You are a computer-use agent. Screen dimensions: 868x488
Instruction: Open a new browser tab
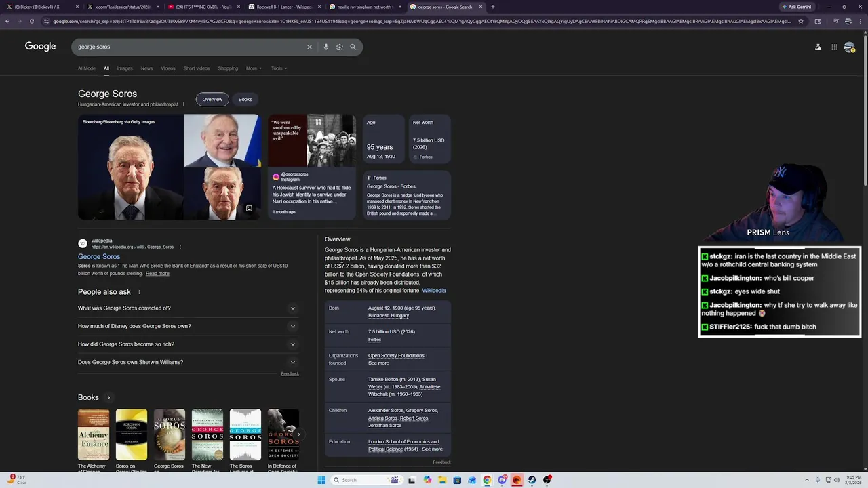(492, 7)
